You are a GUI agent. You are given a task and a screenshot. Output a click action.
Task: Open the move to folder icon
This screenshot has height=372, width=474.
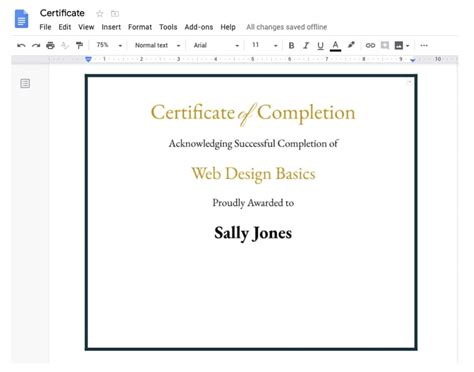point(115,14)
